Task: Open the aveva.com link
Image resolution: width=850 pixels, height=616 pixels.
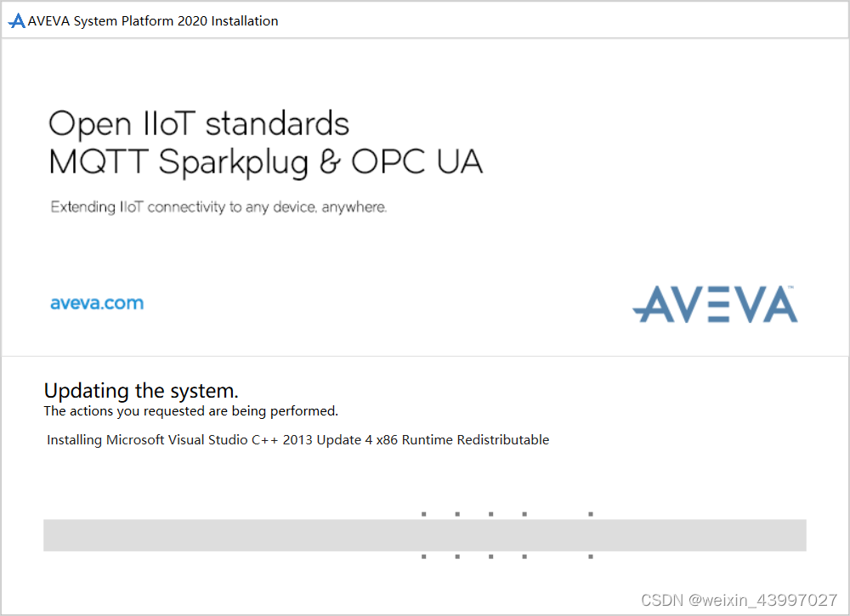Action: pos(97,302)
